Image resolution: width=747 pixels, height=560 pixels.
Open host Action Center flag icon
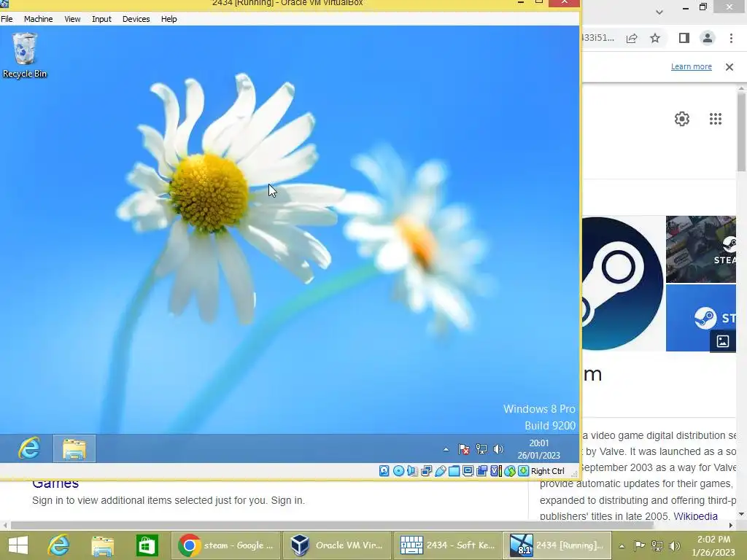(x=639, y=546)
